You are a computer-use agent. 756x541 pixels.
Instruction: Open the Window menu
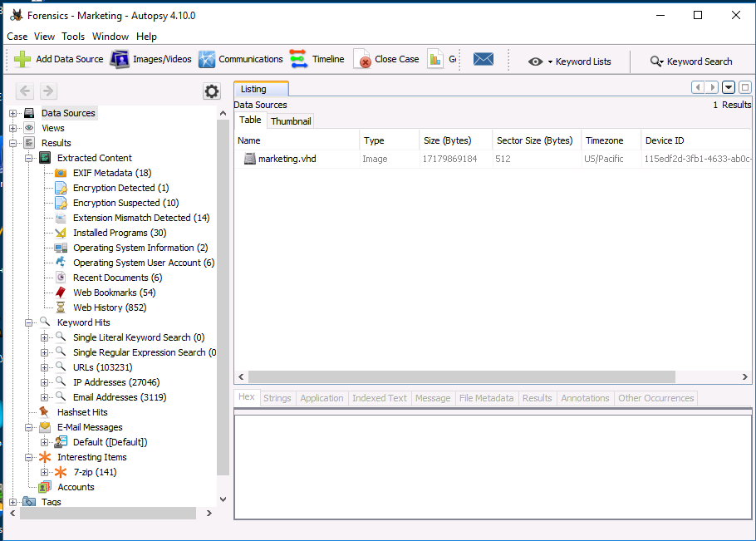pyautogui.click(x=110, y=37)
